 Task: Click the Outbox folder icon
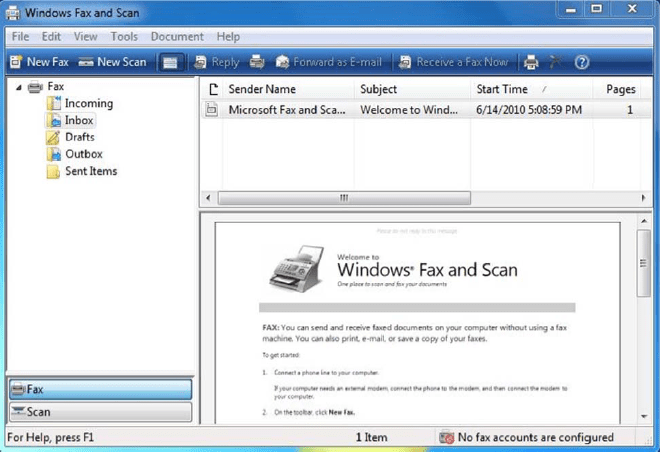click(x=53, y=154)
